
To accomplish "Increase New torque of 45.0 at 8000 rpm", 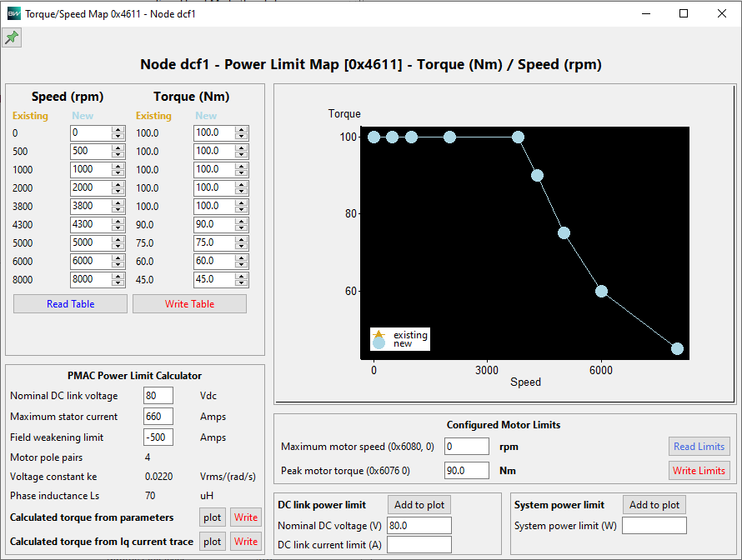I will [241, 276].
